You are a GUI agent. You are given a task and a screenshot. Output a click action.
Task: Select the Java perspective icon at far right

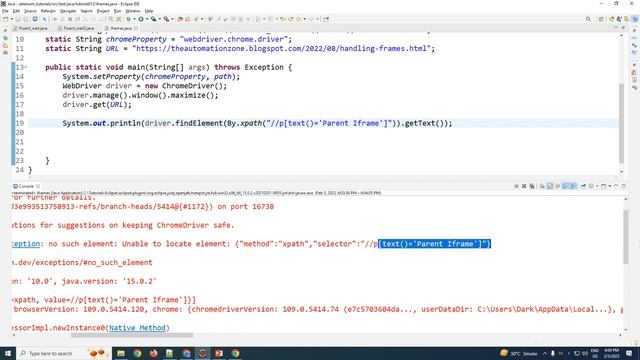tap(635, 19)
